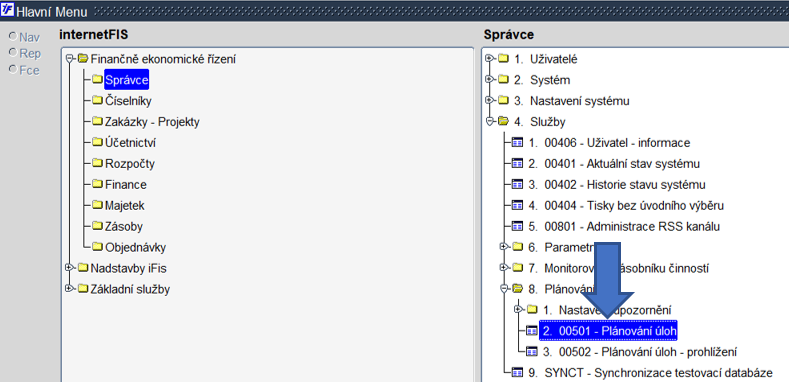The image size is (789, 382).
Task: Expand the 1. Uživatelé folder node
Action: 488,59
